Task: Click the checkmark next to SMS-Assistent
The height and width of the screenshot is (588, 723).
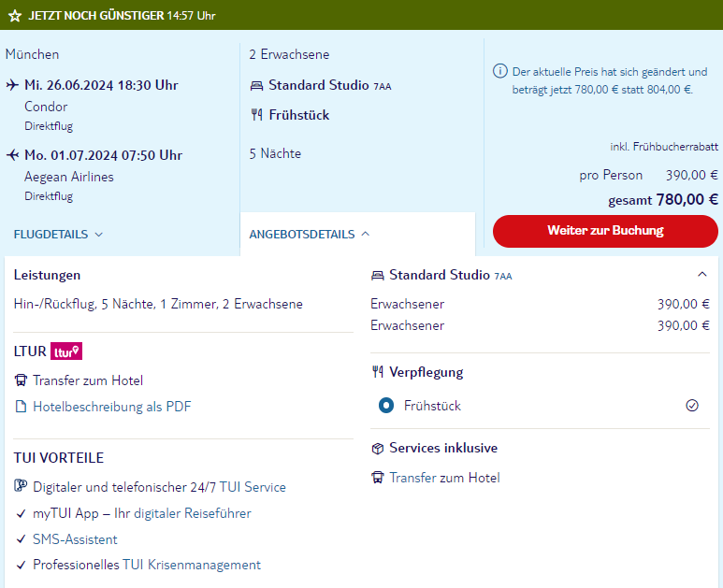Action: (21, 539)
